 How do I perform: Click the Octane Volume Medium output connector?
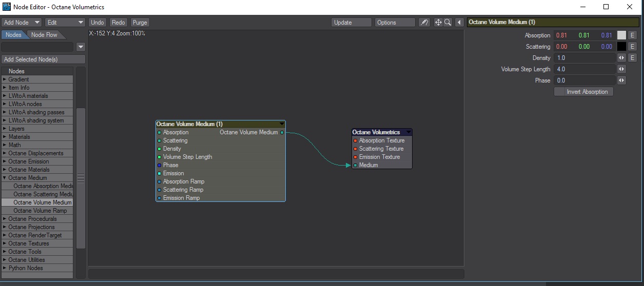click(282, 132)
